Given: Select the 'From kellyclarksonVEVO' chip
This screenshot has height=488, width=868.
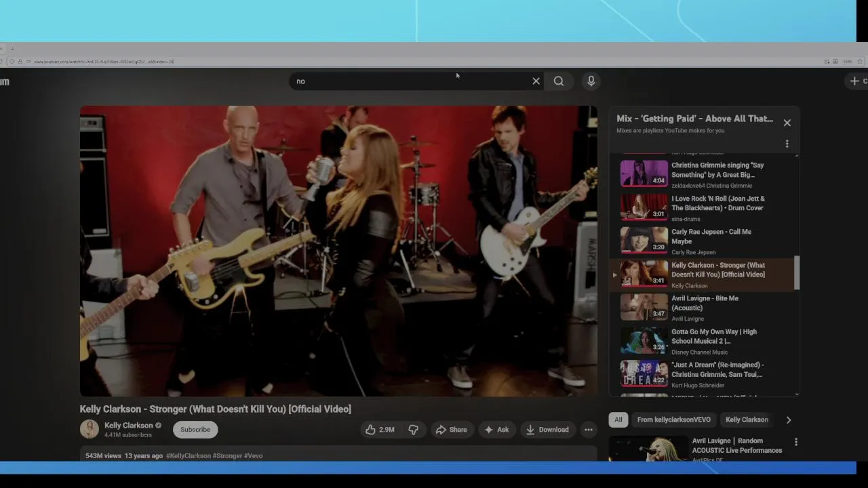Looking at the screenshot, I should tap(674, 420).
